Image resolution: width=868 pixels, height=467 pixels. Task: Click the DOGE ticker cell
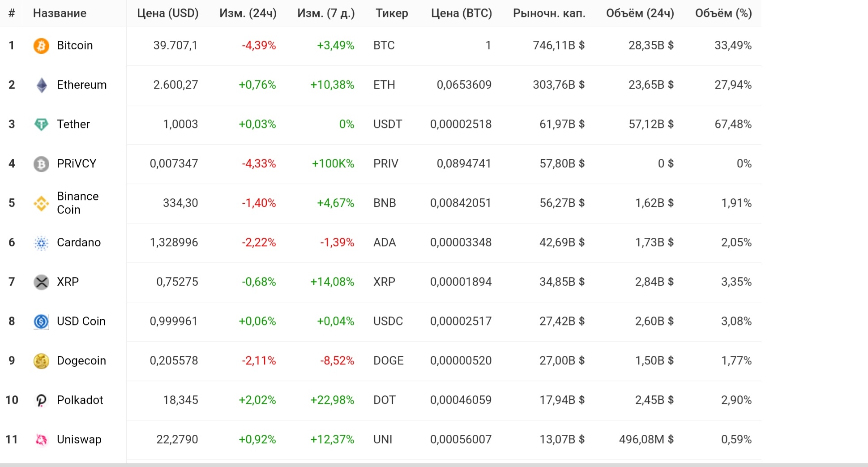388,361
